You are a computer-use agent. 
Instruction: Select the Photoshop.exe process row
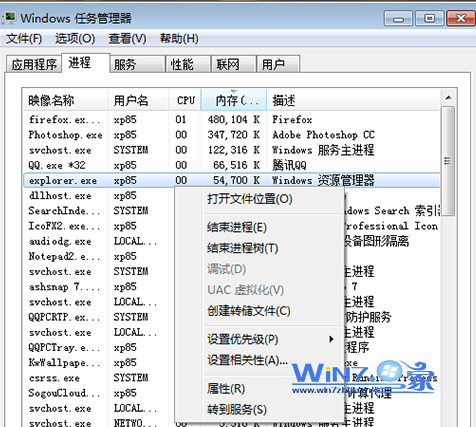(232, 135)
